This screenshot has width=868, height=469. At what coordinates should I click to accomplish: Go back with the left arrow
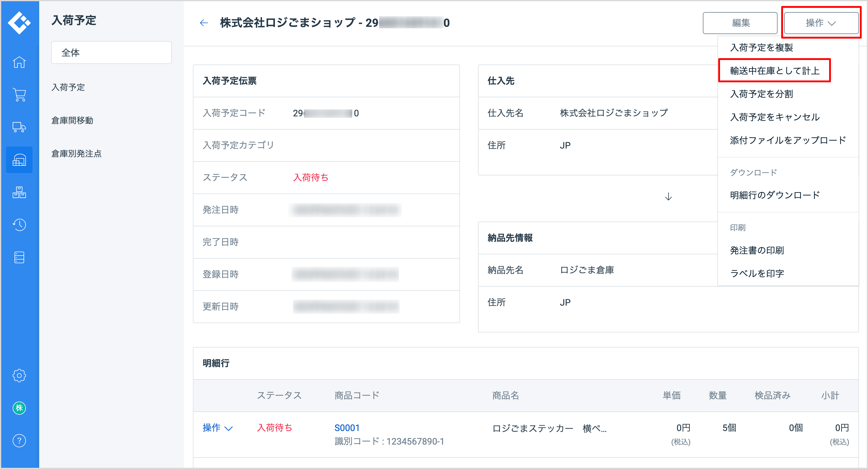tap(204, 23)
